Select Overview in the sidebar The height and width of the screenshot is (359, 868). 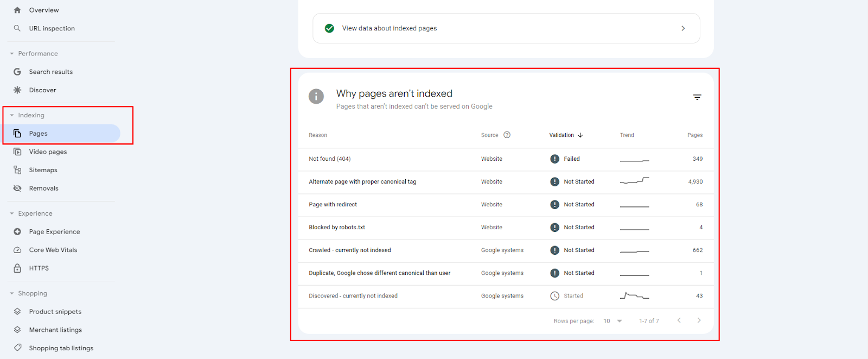[x=44, y=10]
